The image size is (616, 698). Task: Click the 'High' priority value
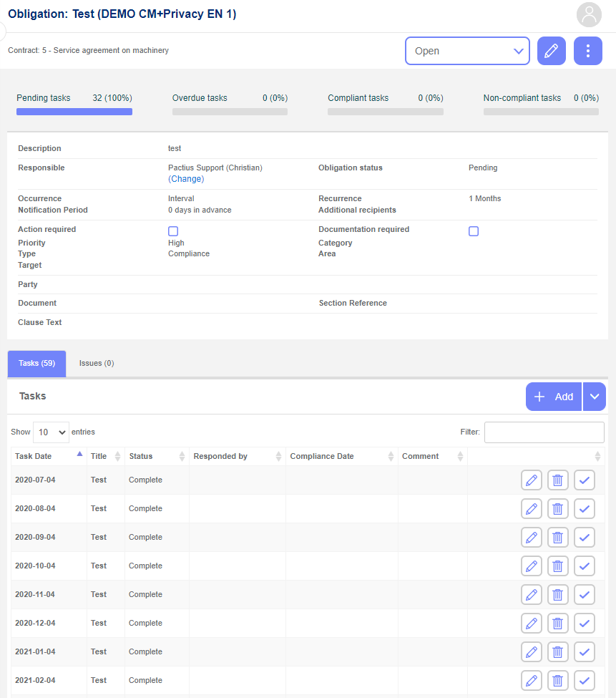176,243
